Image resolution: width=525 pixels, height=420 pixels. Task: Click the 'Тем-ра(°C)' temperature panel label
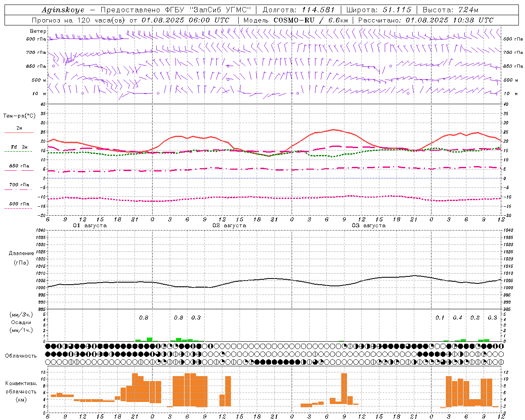(19, 116)
